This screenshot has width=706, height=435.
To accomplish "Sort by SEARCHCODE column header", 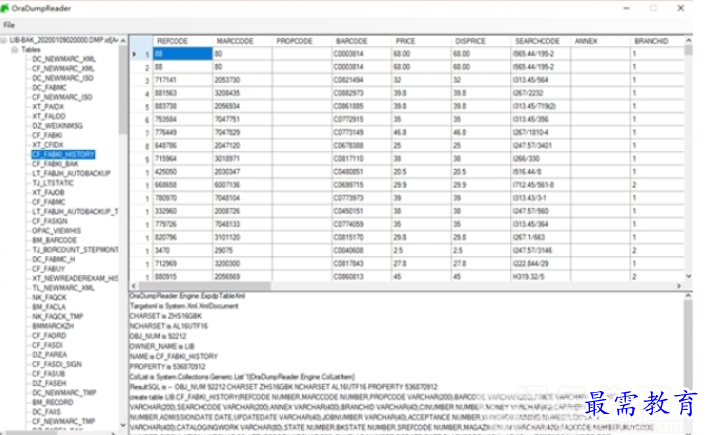I will [540, 41].
